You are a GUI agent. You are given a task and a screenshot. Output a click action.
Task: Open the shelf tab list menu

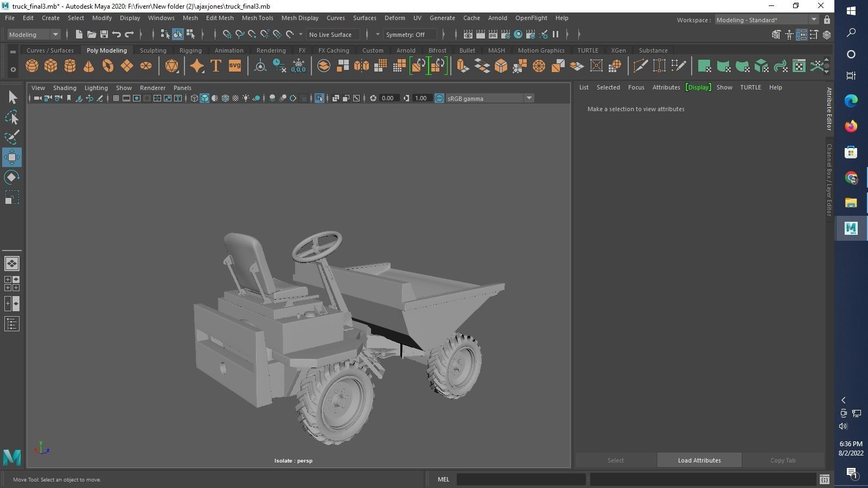tap(13, 52)
